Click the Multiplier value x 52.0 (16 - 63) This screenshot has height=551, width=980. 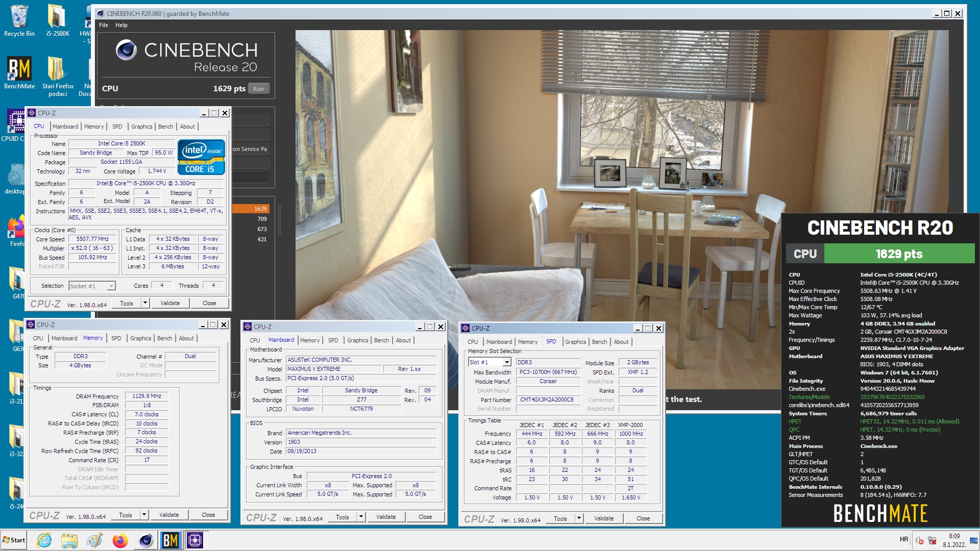[x=92, y=248]
